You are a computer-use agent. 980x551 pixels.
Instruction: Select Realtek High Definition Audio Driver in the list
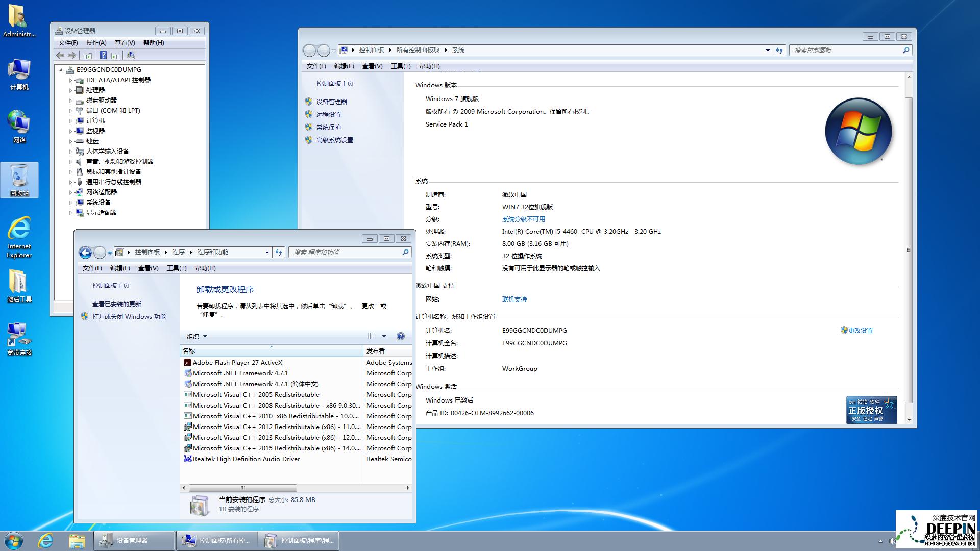(x=246, y=459)
